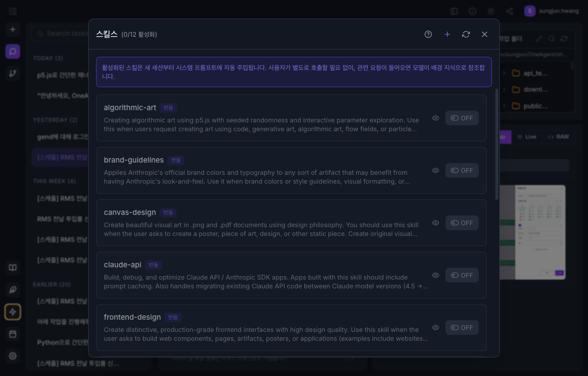Add a new skill with plus icon
This screenshot has height=376, width=588.
point(447,34)
